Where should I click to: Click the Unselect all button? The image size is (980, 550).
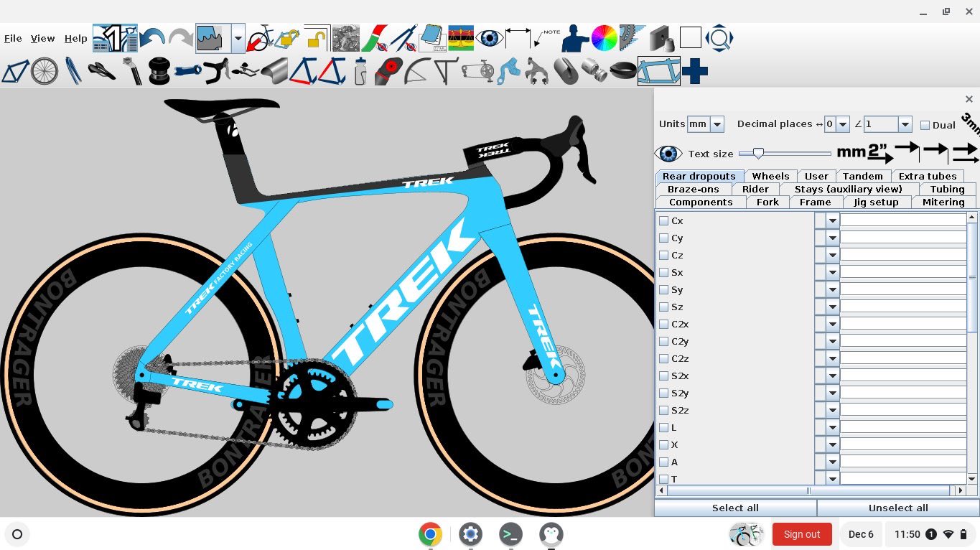coord(898,508)
